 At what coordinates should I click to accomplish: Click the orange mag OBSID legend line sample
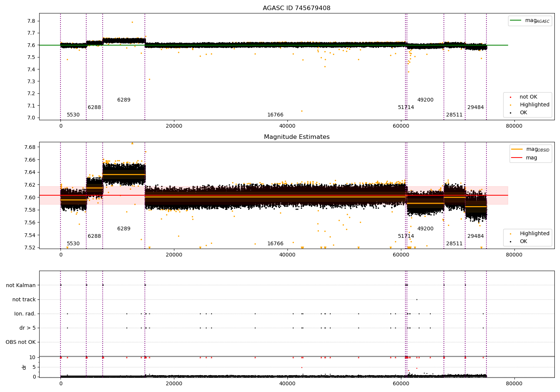(x=517, y=149)
